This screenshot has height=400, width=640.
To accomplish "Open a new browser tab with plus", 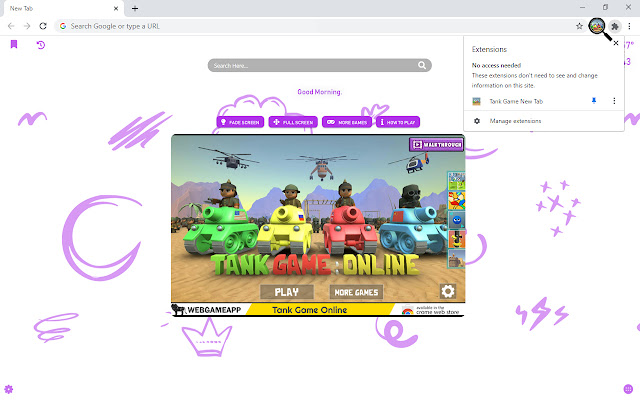I will tap(135, 8).
